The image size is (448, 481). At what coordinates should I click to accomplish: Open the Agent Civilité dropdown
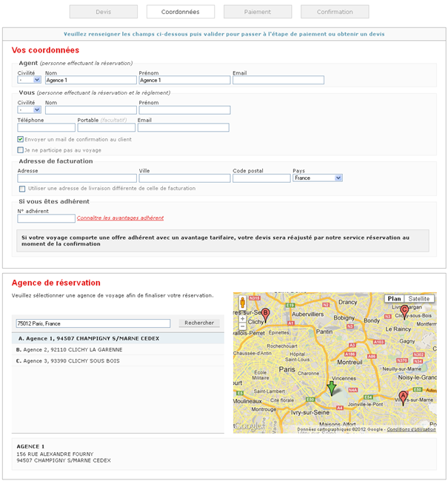pos(30,80)
